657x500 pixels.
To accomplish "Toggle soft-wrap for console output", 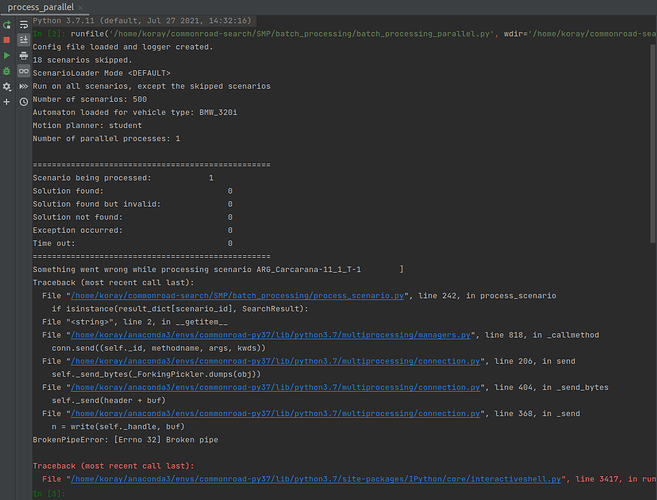I will [x=23, y=23].
